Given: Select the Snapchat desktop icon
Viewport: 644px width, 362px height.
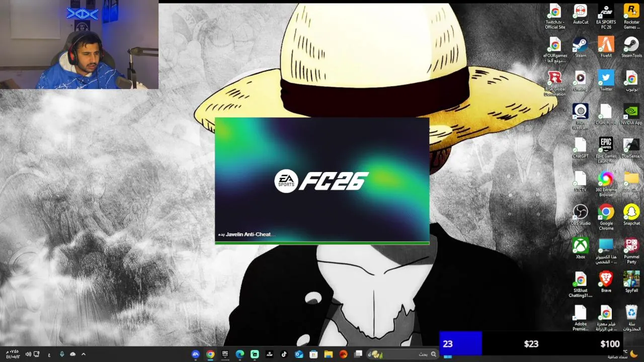Looking at the screenshot, I should pos(631,215).
